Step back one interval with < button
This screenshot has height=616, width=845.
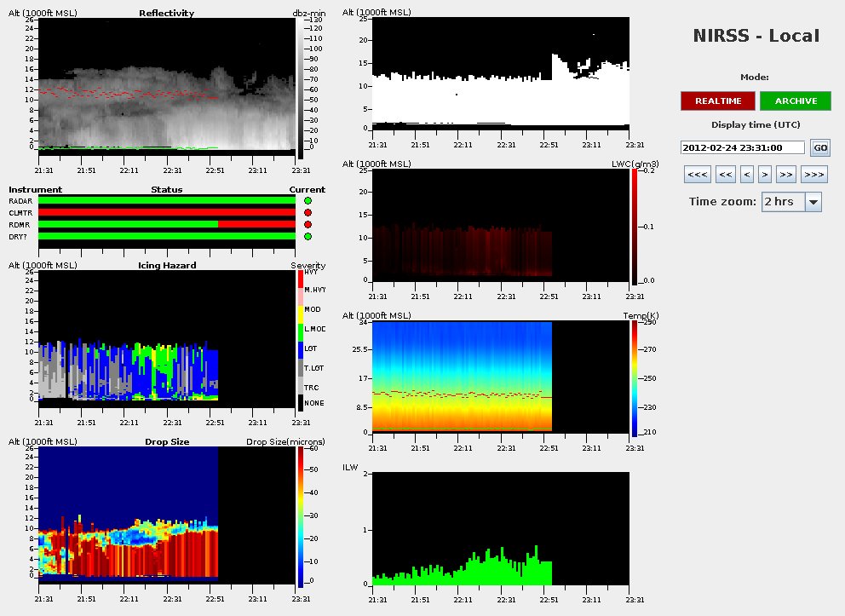point(747,176)
